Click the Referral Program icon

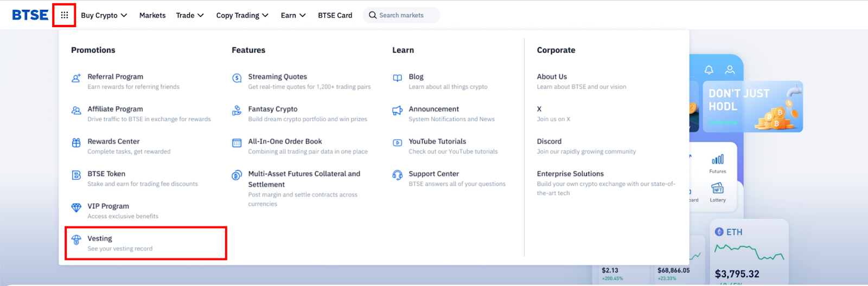click(x=76, y=78)
